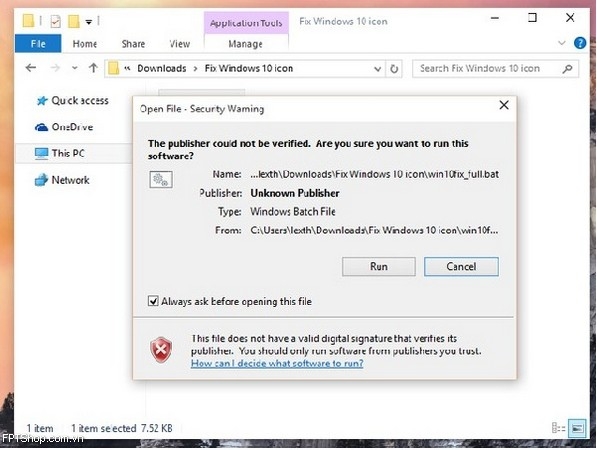
Task: Close the Security Warning dialog
Action: (x=504, y=105)
